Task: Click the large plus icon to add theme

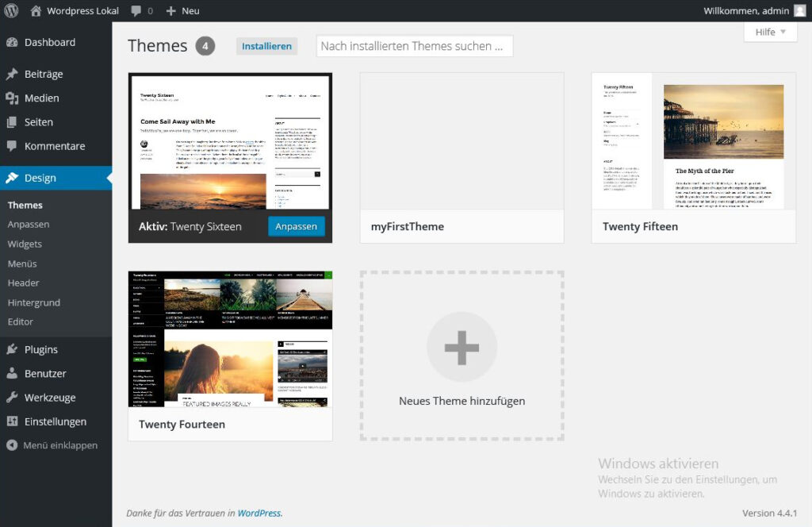Action: 462,347
